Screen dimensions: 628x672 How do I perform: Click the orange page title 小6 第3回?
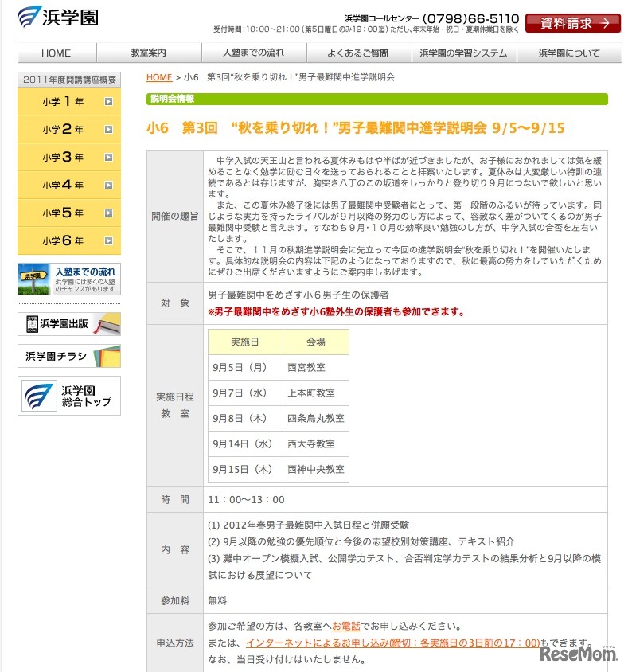click(x=356, y=127)
